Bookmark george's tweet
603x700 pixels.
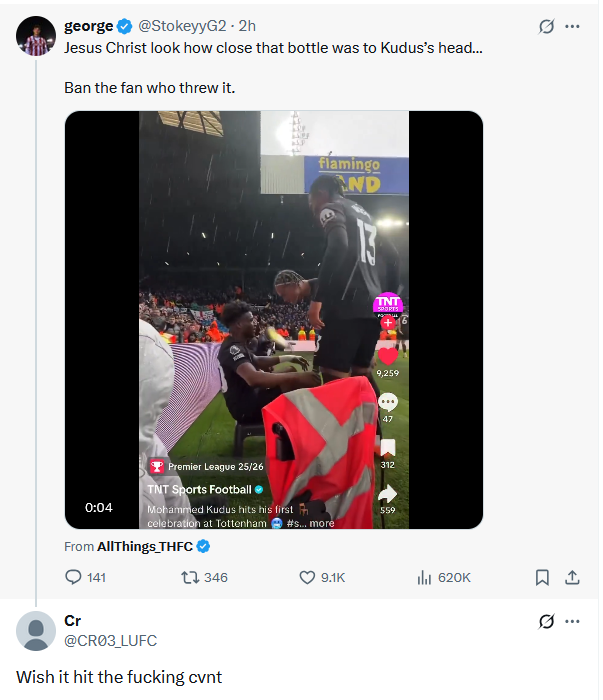542,577
